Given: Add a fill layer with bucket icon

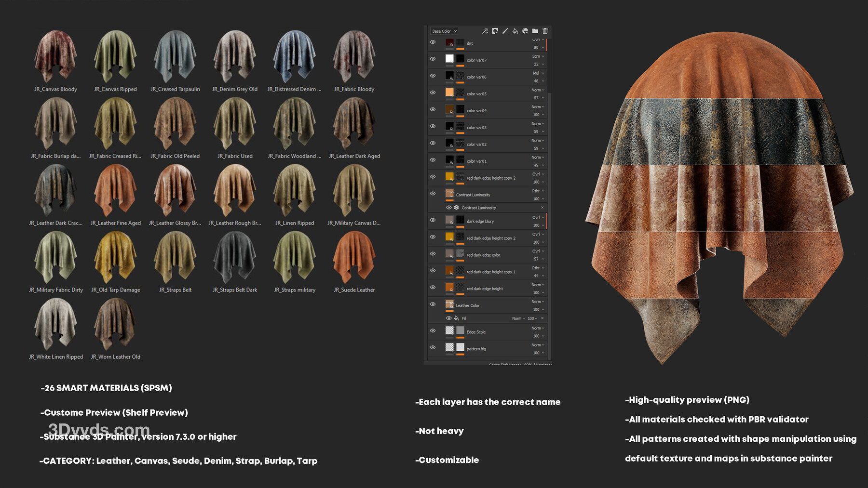Looking at the screenshot, I should point(515,31).
